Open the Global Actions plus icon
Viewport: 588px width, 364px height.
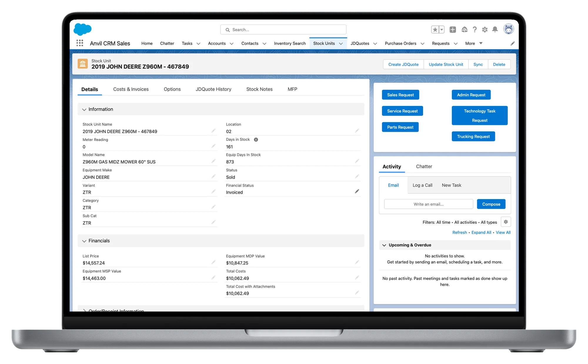click(x=453, y=29)
